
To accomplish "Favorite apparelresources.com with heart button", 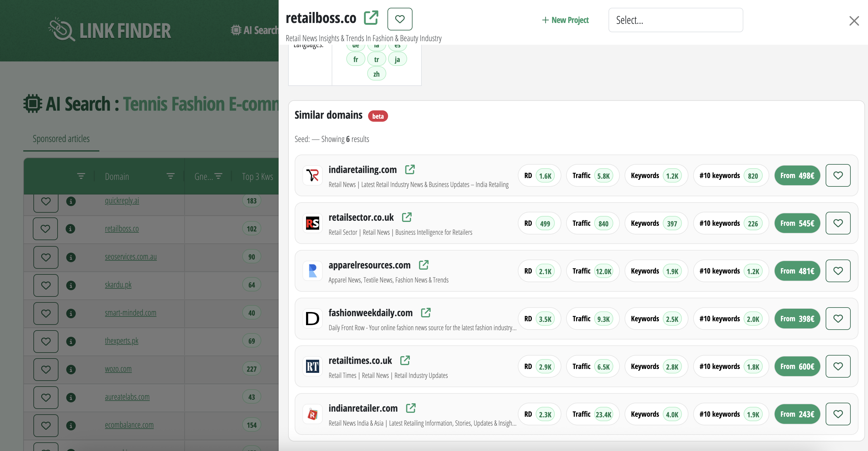I will tap(838, 271).
